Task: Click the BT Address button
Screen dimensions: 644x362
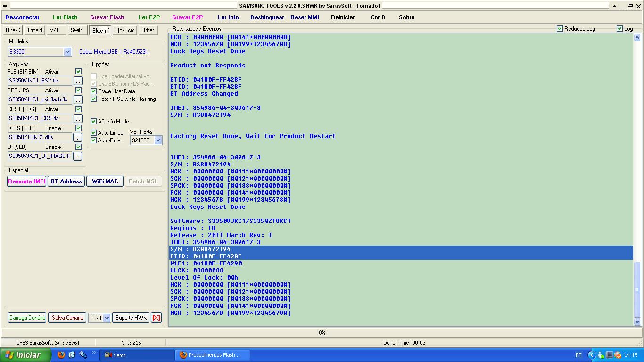Action: point(66,181)
